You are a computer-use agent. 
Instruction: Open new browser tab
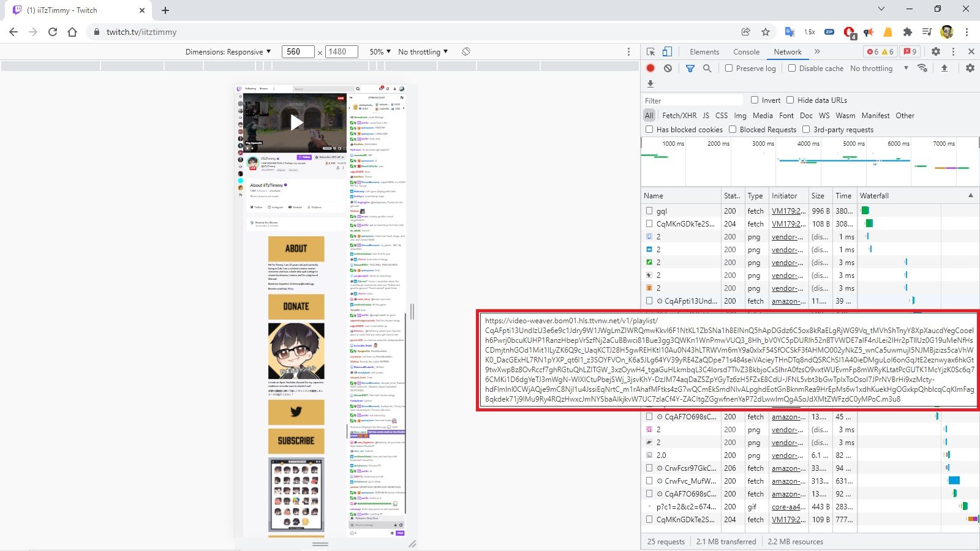pos(165,10)
